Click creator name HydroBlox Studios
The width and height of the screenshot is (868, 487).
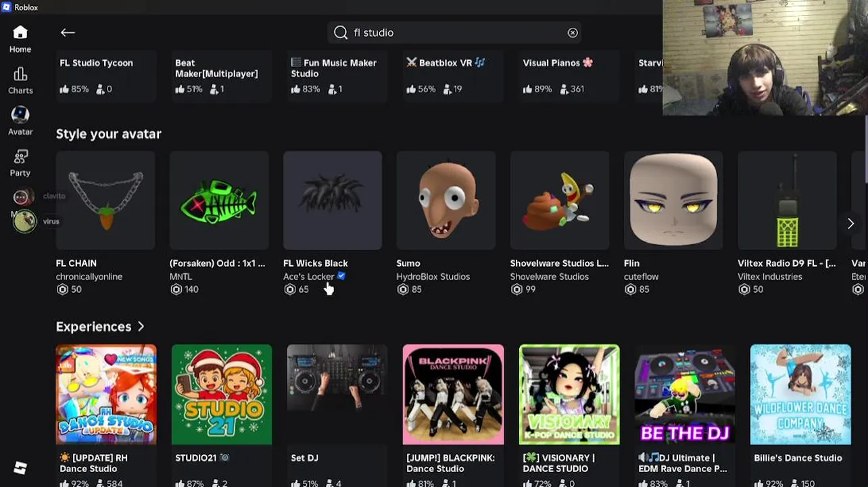(433, 277)
